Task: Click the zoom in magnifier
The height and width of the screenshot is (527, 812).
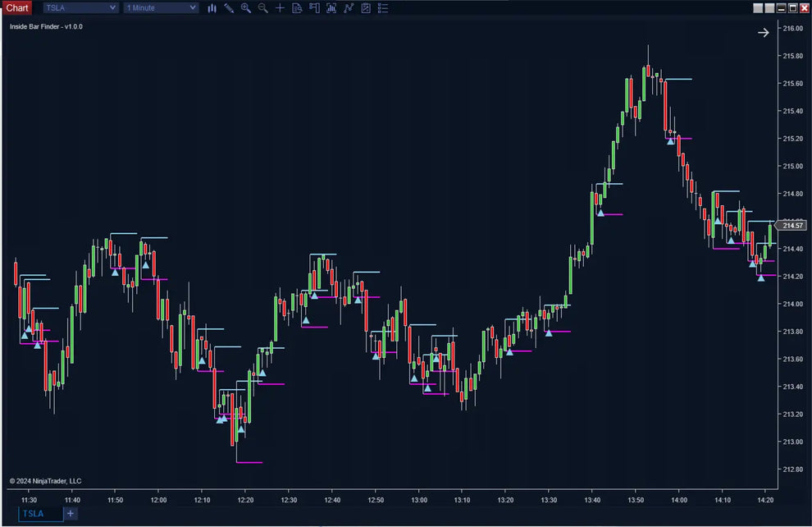Action: click(x=246, y=8)
